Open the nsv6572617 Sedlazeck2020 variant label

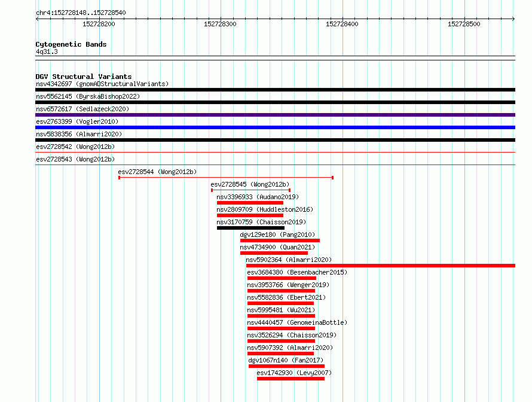[82, 109]
